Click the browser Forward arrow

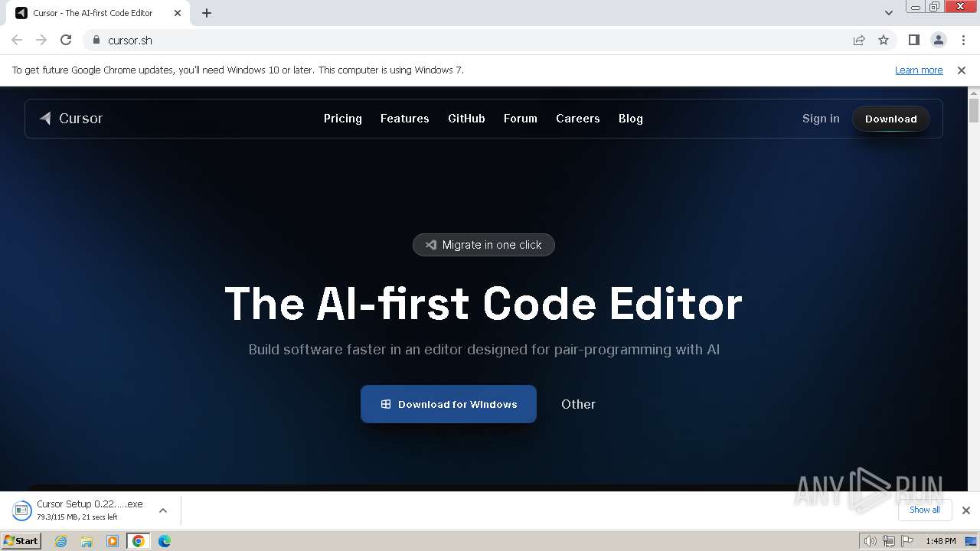point(41,40)
